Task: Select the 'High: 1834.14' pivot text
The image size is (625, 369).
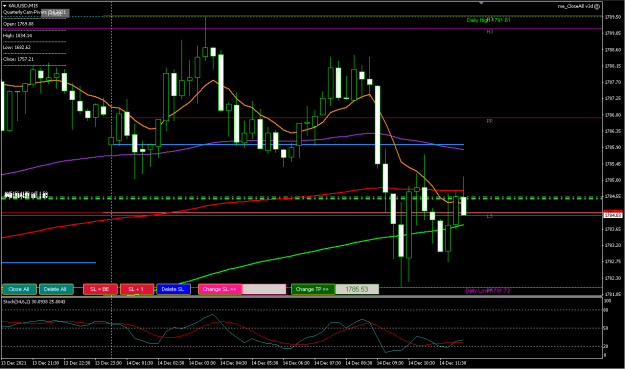Action: click(18, 35)
